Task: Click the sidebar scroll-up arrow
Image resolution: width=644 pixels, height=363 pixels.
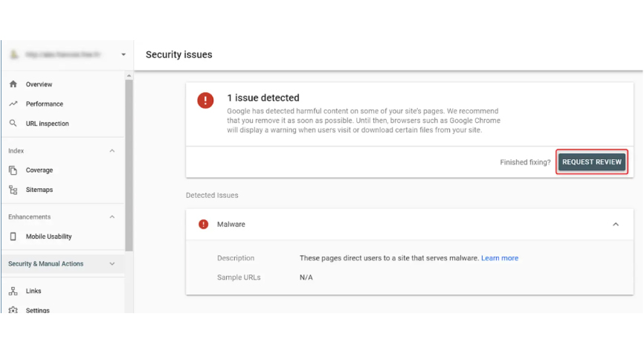Action: point(129,76)
